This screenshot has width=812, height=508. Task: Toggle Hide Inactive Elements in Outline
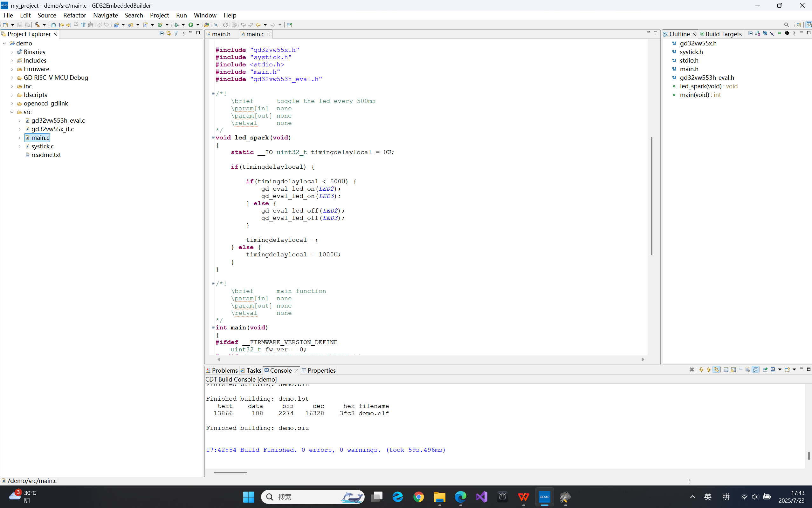[787, 33]
